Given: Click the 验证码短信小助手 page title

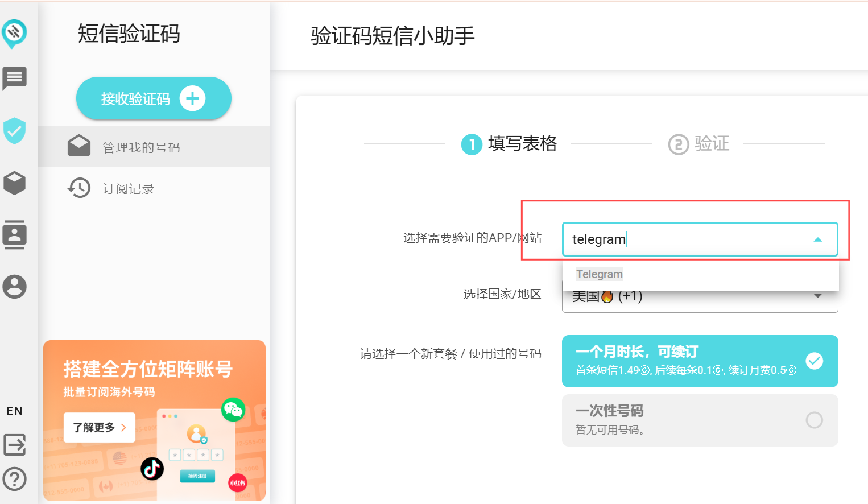Looking at the screenshot, I should 392,36.
